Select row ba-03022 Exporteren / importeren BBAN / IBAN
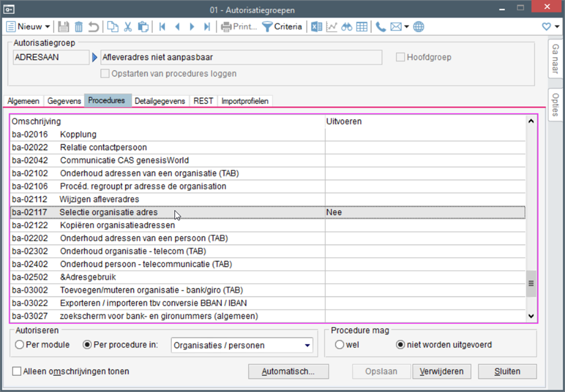The image size is (565, 392). click(x=267, y=303)
